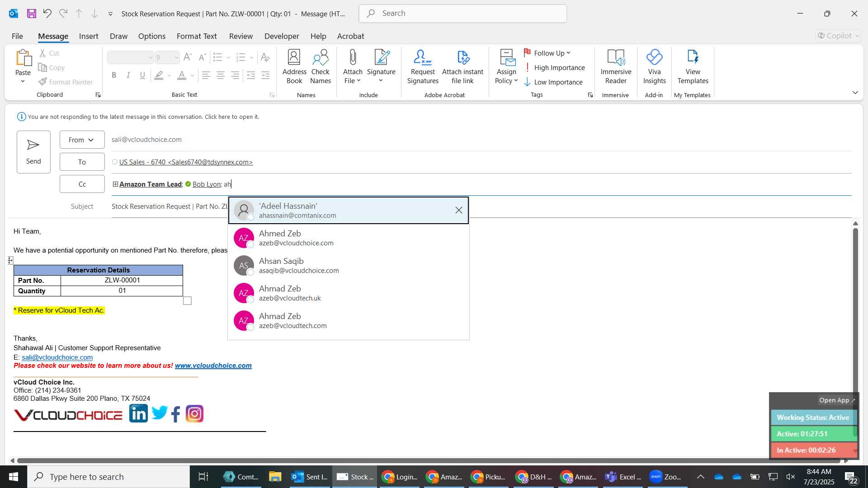Align the text to the left
This screenshot has height=488, width=868.
tap(206, 75)
